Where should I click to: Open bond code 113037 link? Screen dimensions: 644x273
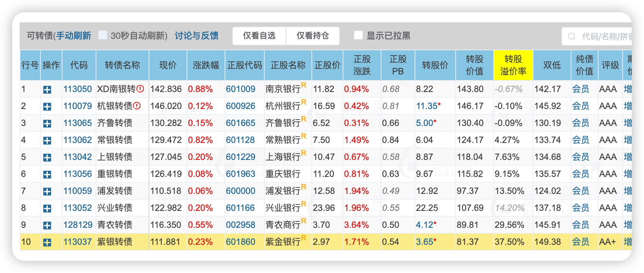[78, 242]
